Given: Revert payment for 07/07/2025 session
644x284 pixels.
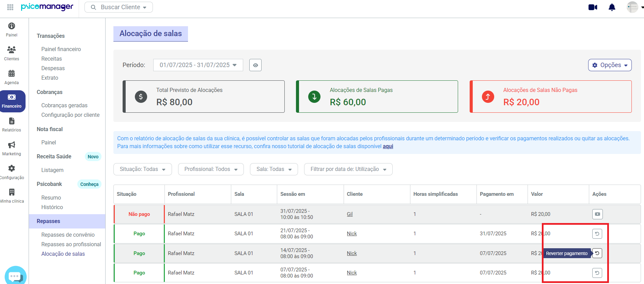Looking at the screenshot, I should [x=597, y=273].
